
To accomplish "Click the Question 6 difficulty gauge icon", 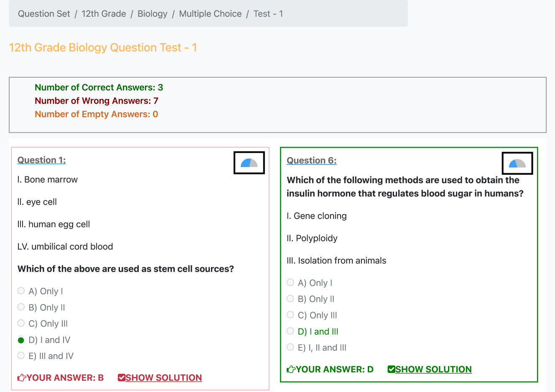I will [x=517, y=163].
